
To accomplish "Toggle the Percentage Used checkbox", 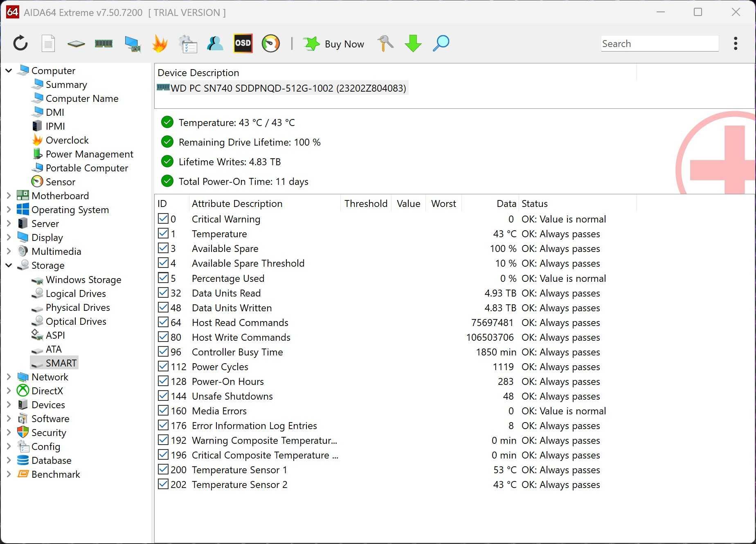I will (x=163, y=278).
